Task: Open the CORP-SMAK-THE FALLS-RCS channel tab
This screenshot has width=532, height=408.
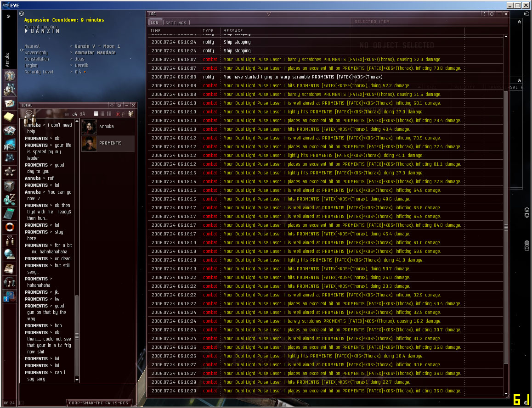Action: (x=99, y=403)
